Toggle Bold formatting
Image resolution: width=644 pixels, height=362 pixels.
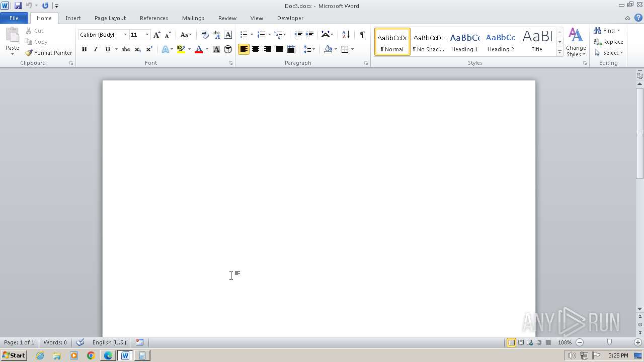coord(84,49)
